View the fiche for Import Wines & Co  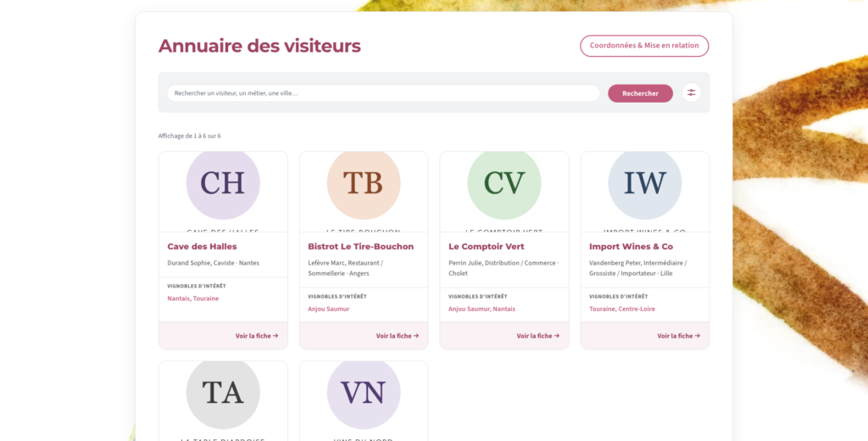click(x=679, y=336)
